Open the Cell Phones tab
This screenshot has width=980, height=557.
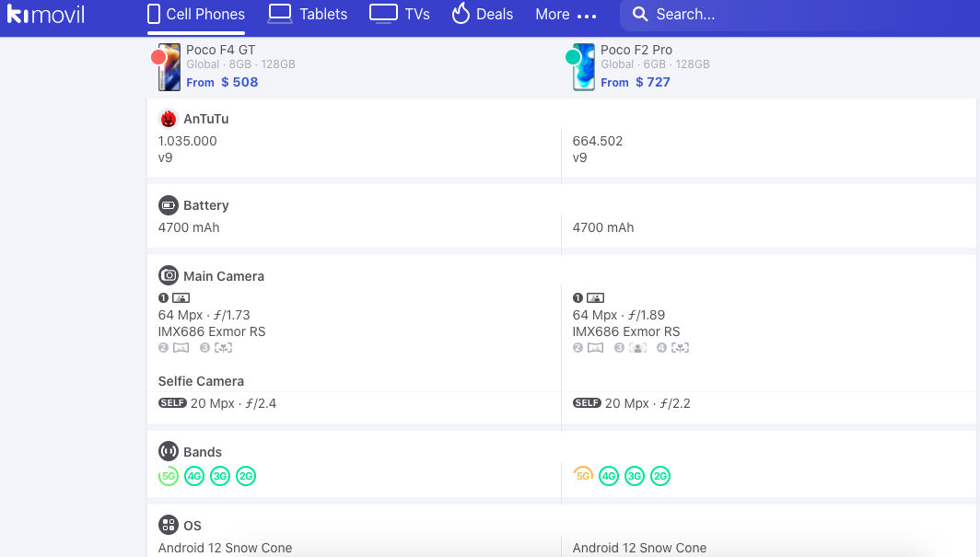click(x=196, y=15)
